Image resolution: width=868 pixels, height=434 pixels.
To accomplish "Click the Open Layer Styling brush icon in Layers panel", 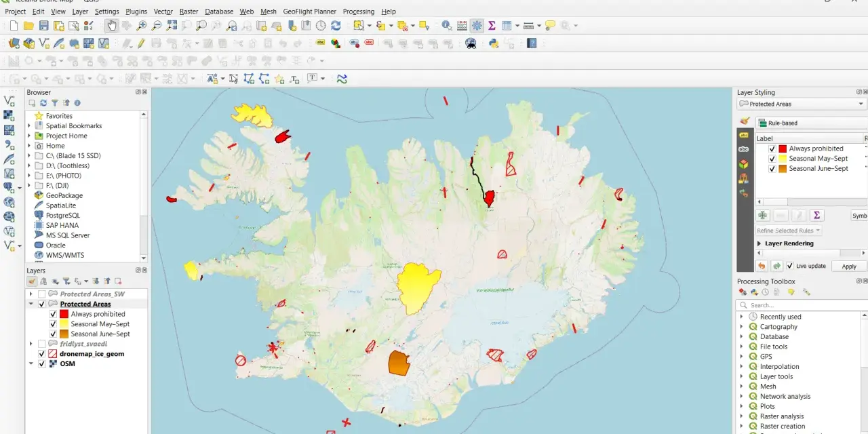I will point(32,281).
